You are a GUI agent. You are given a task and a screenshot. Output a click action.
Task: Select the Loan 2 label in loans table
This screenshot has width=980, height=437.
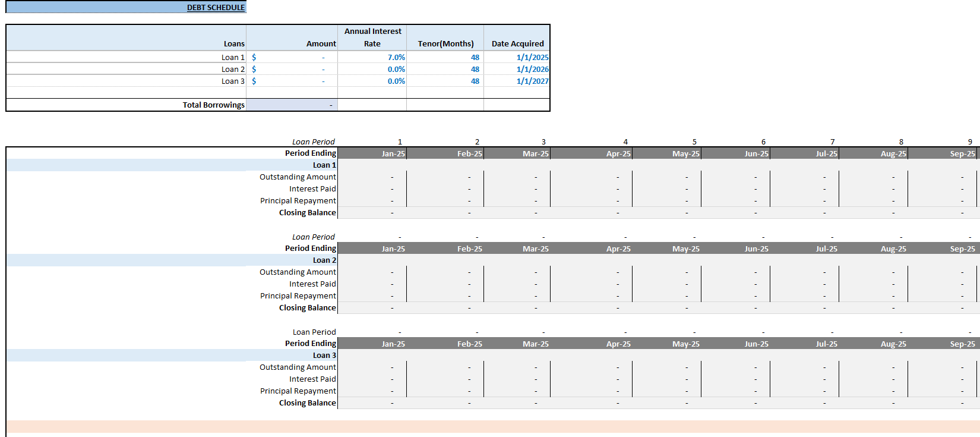tap(126, 69)
